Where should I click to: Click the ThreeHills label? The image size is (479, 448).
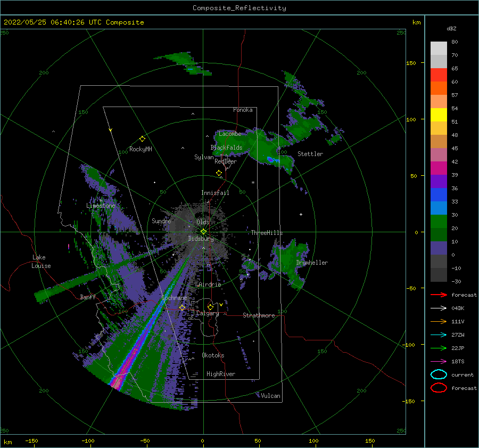(267, 233)
